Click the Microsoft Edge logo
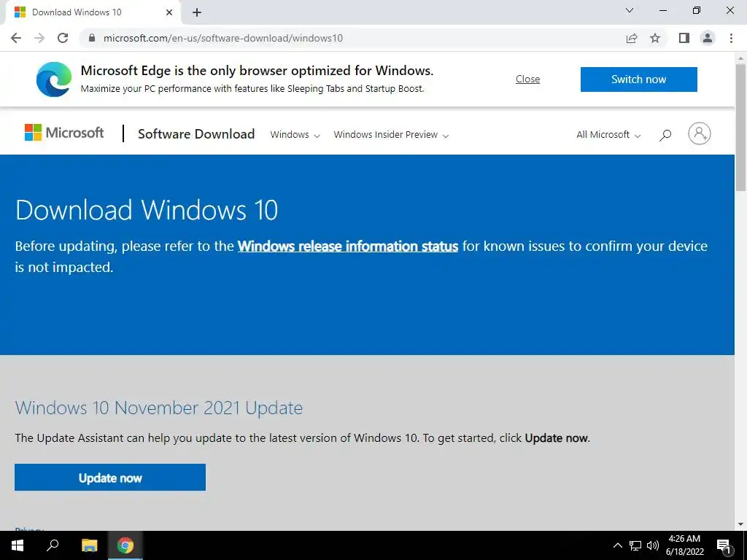This screenshot has width=747, height=560. coord(54,79)
